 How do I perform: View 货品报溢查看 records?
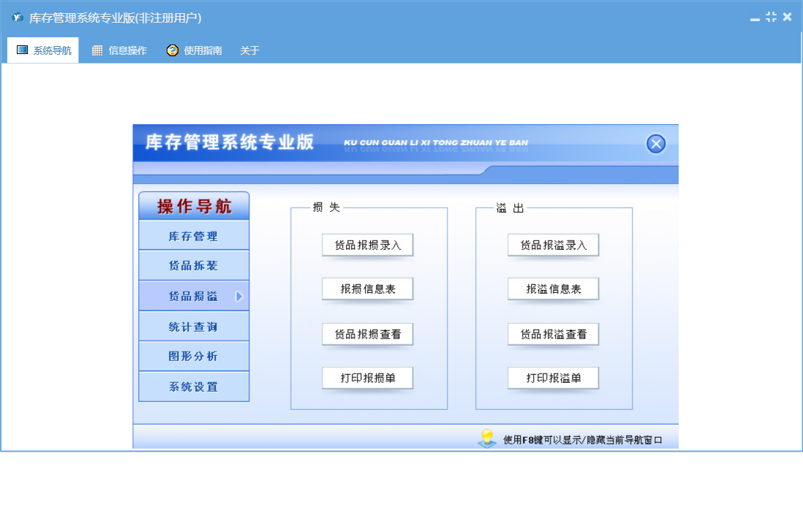(x=554, y=334)
